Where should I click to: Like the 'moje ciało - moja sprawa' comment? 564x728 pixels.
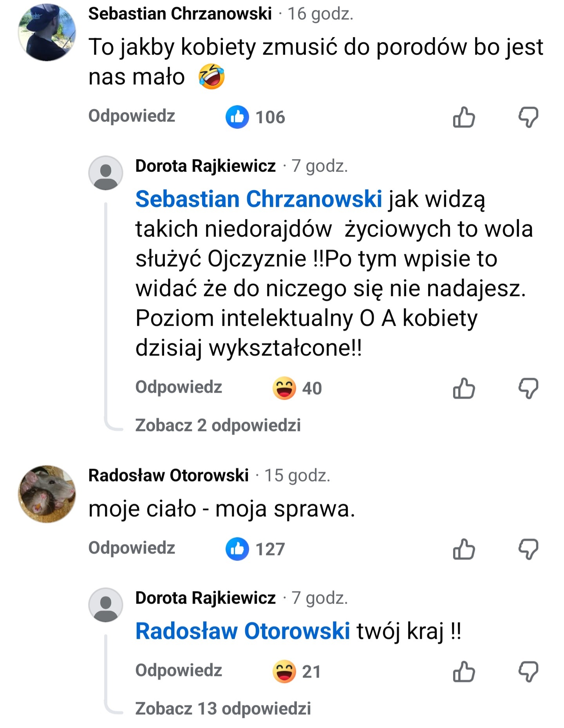click(464, 549)
